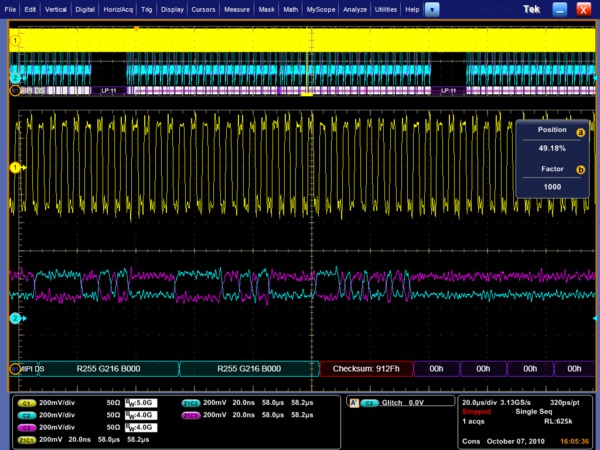Click the RL:625k record length readout

[x=558, y=422]
